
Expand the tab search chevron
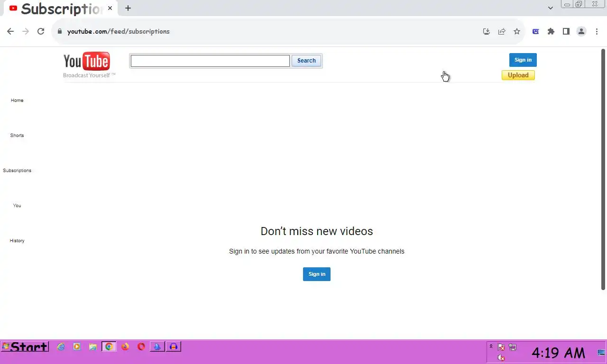click(x=551, y=8)
